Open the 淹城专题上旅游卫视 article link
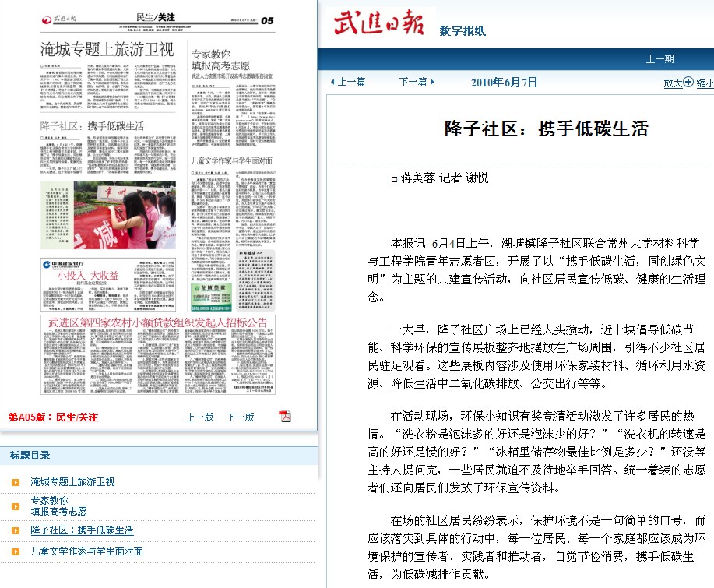Image resolution: width=714 pixels, height=588 pixels. [x=72, y=482]
